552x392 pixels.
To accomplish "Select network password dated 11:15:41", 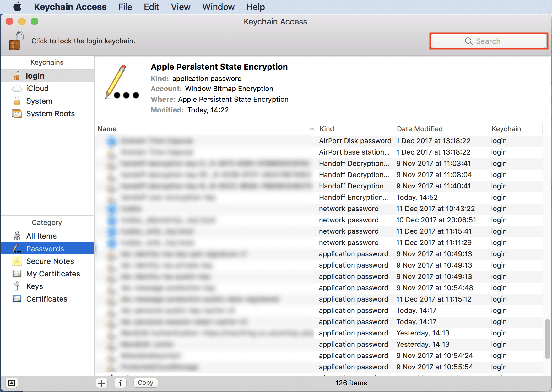I will pyautogui.click(x=319, y=231).
